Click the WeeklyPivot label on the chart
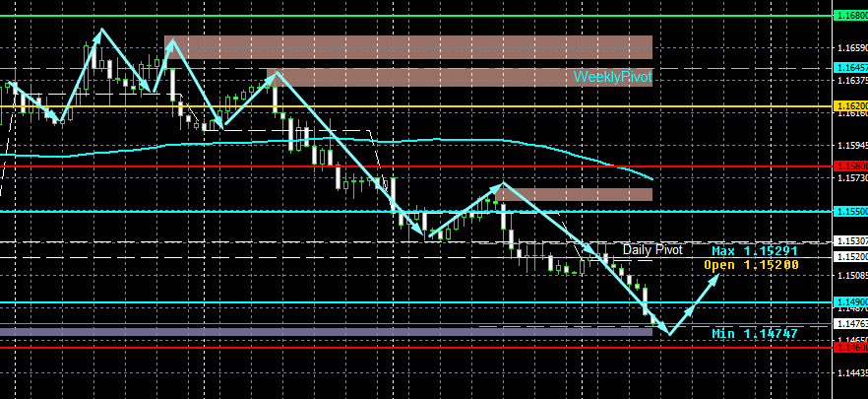868x399 pixels. click(x=613, y=77)
